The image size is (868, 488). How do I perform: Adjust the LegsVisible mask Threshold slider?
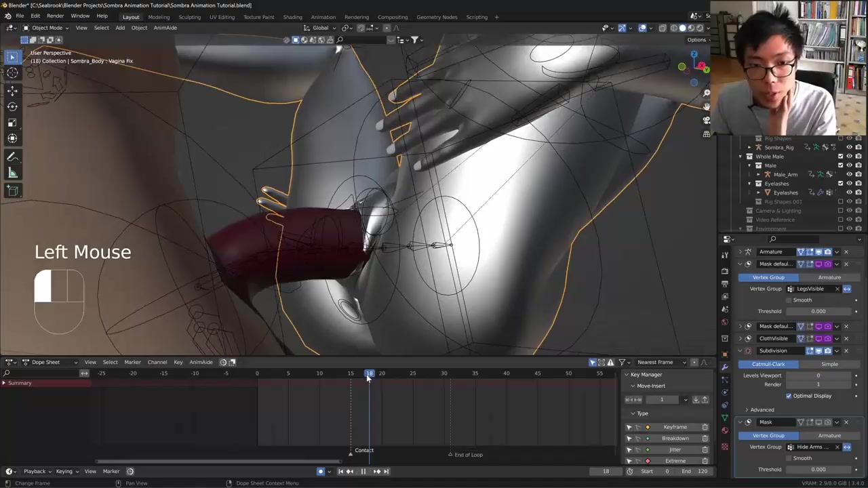[x=818, y=311]
